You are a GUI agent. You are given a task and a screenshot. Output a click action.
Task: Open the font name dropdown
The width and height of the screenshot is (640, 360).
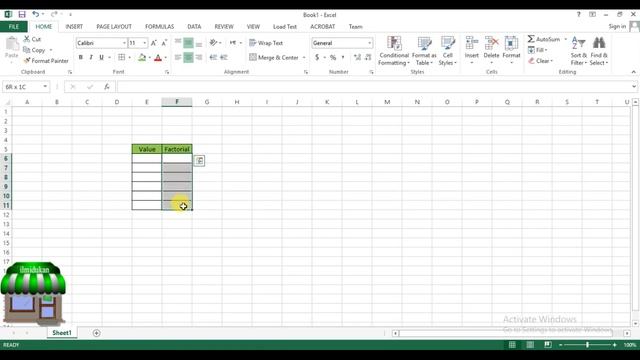click(x=124, y=43)
